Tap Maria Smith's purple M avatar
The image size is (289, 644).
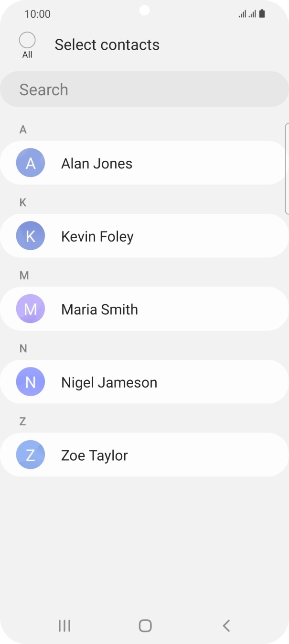coord(31,309)
